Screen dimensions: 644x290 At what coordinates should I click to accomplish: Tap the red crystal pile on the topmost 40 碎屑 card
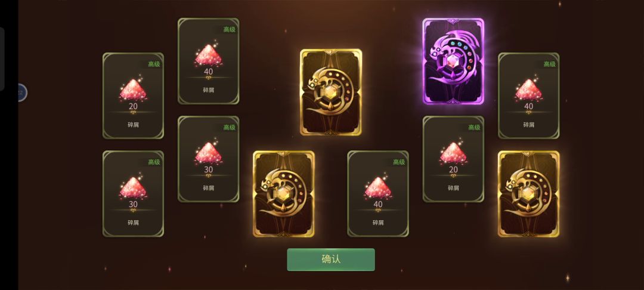click(x=208, y=55)
